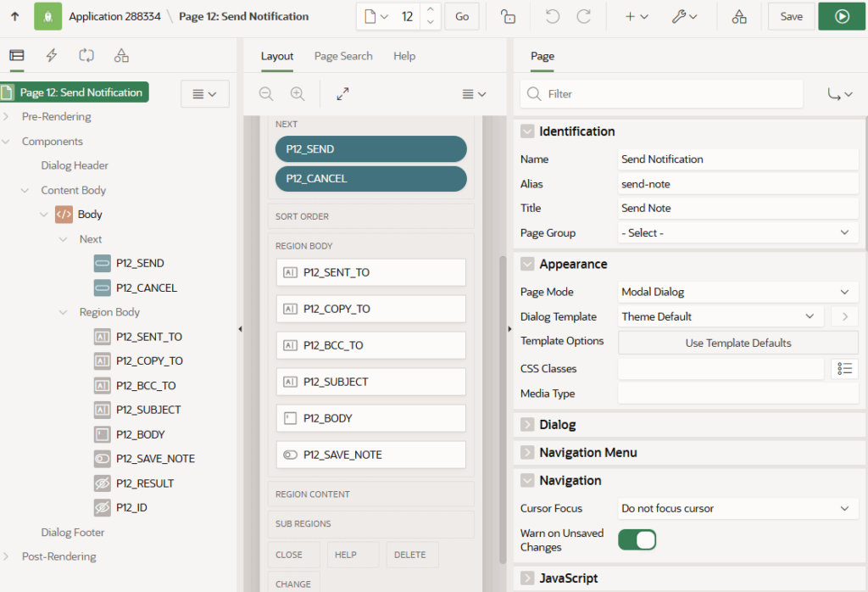
Task: Open the Cursor Focus dropdown
Action: 737,508
